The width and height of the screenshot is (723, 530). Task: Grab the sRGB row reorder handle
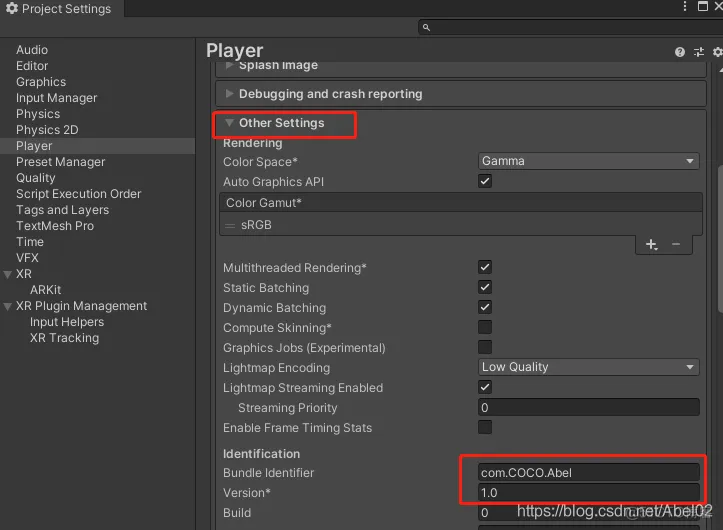[x=230, y=226]
